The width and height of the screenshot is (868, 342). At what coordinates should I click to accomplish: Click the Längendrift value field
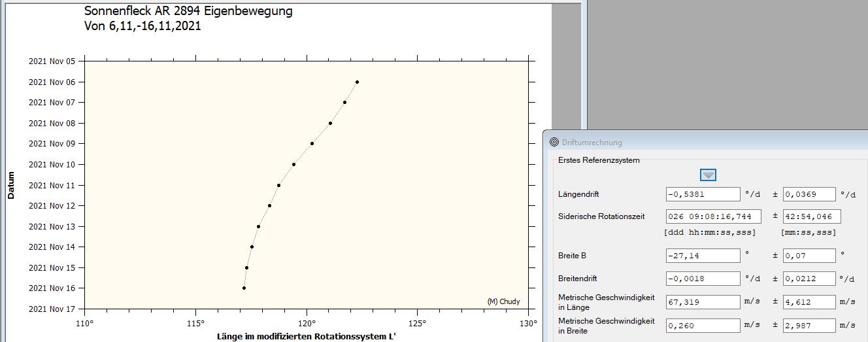coord(693,194)
